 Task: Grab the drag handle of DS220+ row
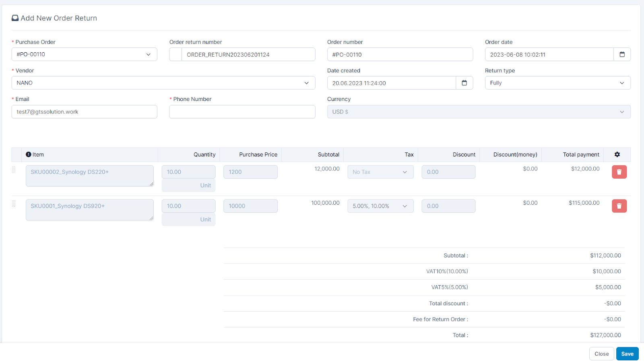[14, 170]
